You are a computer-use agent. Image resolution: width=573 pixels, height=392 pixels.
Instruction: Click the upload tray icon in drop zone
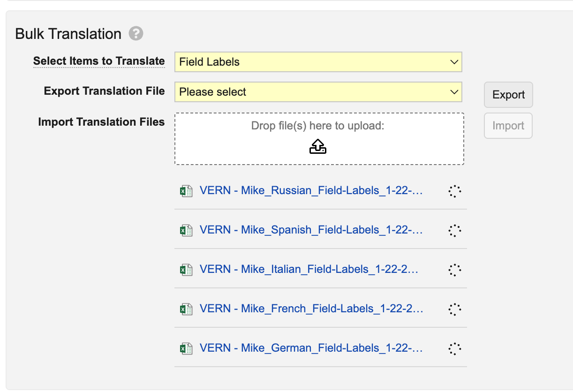318,146
